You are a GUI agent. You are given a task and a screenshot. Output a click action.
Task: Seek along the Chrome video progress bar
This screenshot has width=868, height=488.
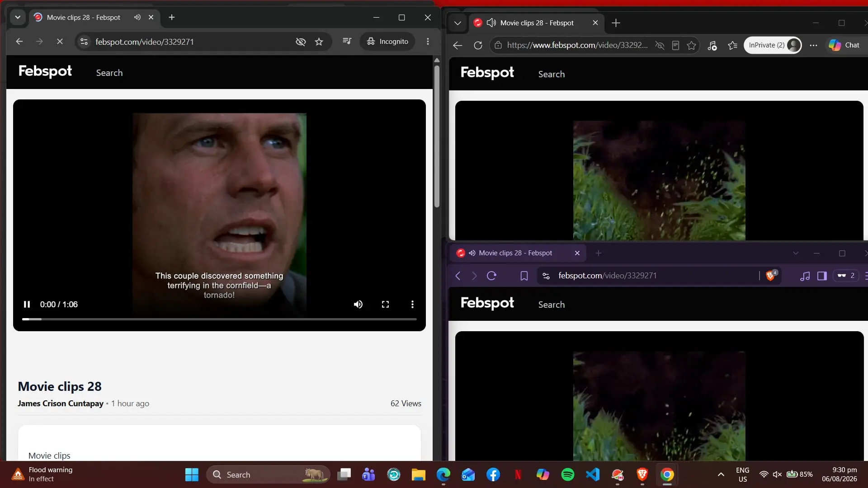click(219, 319)
